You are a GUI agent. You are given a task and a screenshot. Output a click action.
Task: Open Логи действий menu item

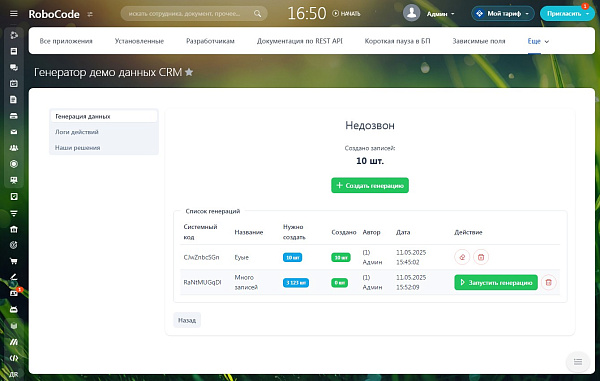(77, 132)
